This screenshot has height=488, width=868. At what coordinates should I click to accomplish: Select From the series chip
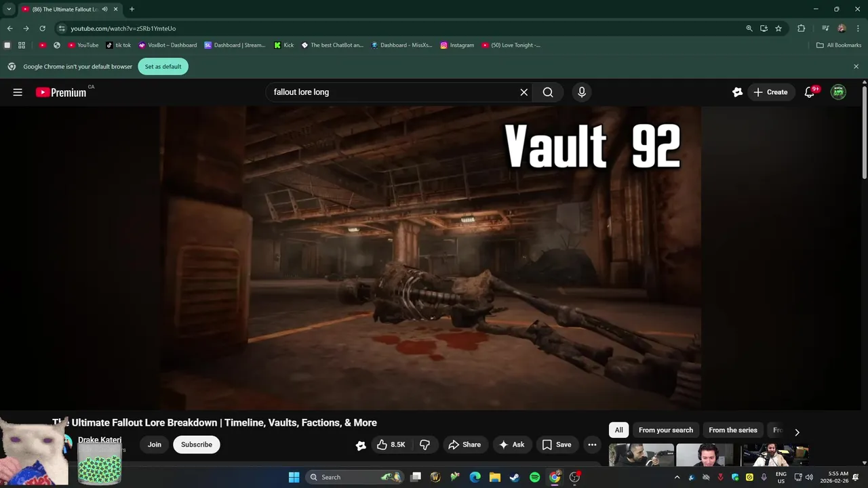(733, 430)
